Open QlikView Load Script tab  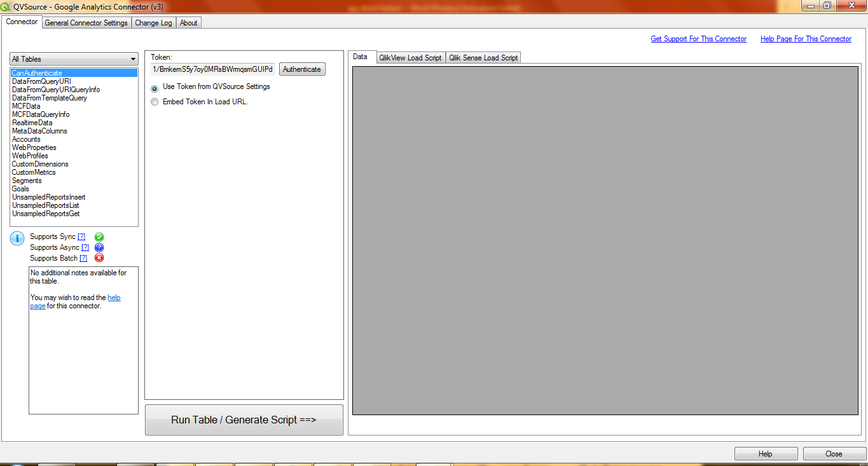tap(410, 58)
